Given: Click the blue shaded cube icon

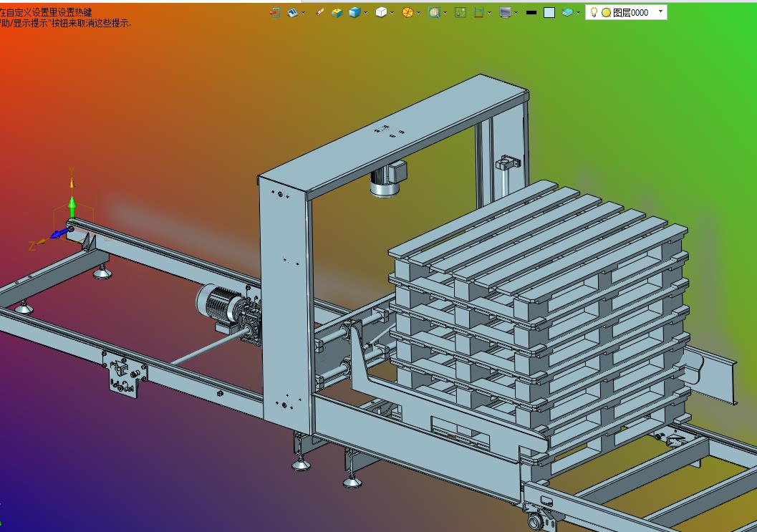Looking at the screenshot, I should tap(355, 13).
